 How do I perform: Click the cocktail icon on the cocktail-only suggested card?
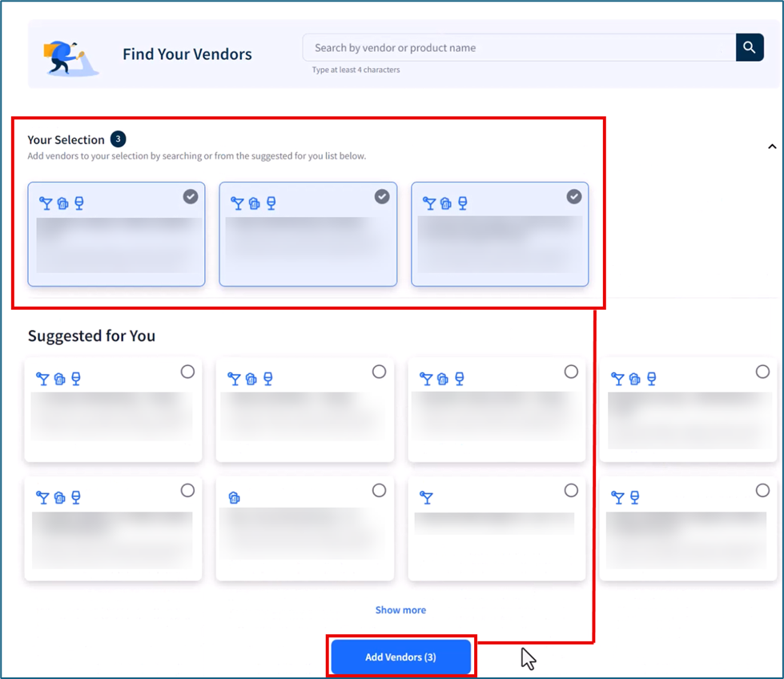(x=427, y=497)
